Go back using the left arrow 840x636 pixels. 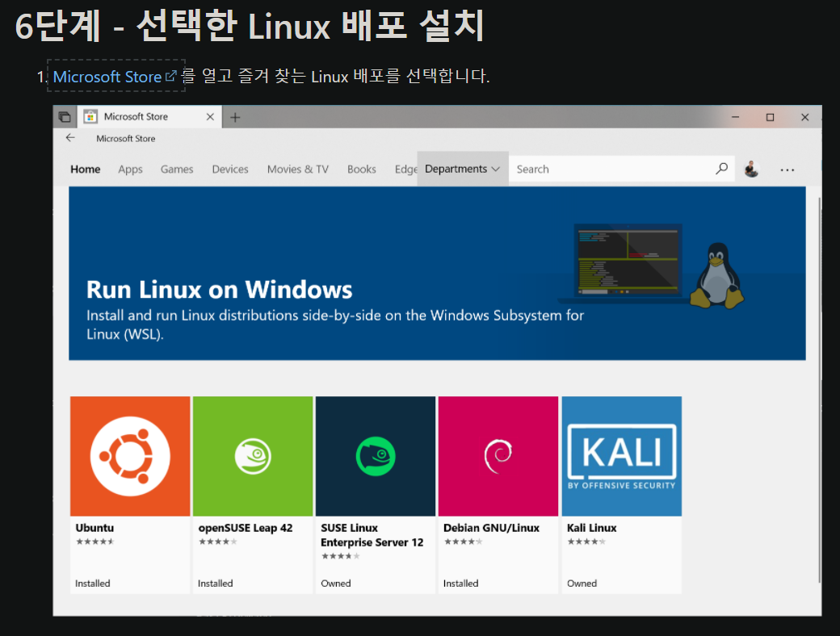coord(70,137)
